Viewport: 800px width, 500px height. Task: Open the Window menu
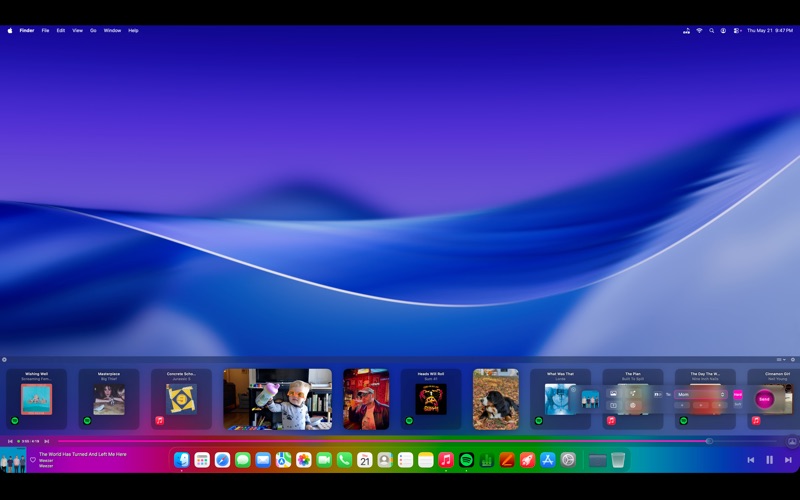point(112,31)
